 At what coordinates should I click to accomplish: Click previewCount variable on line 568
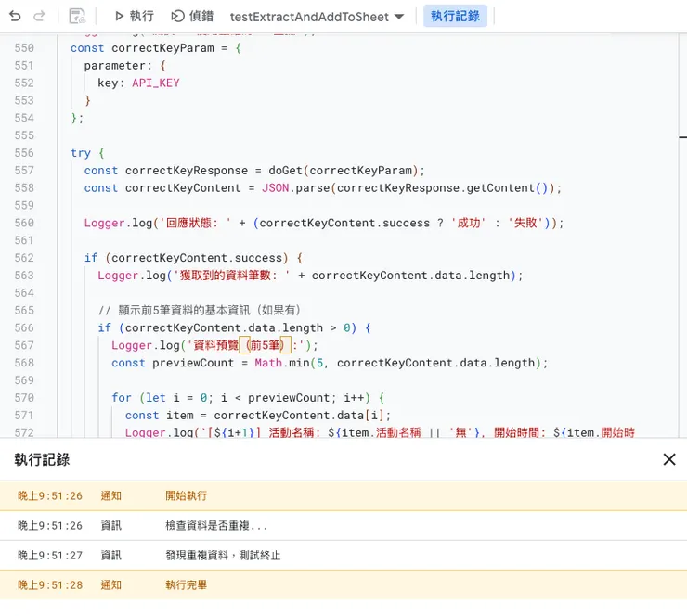193,363
